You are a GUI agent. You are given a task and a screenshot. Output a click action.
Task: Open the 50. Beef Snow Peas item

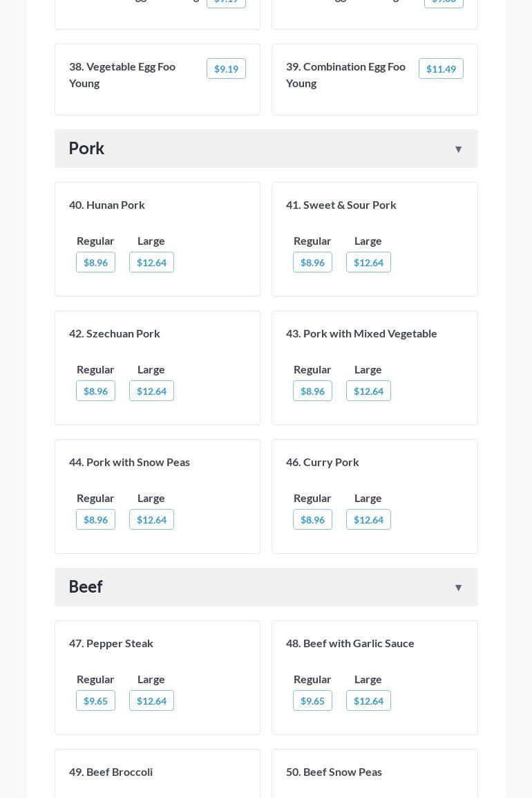pos(334,772)
